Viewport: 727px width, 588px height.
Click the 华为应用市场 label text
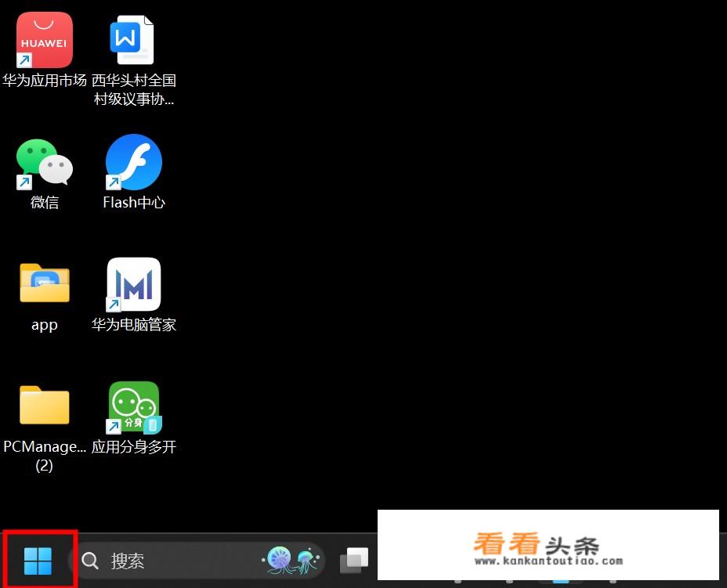click(45, 81)
